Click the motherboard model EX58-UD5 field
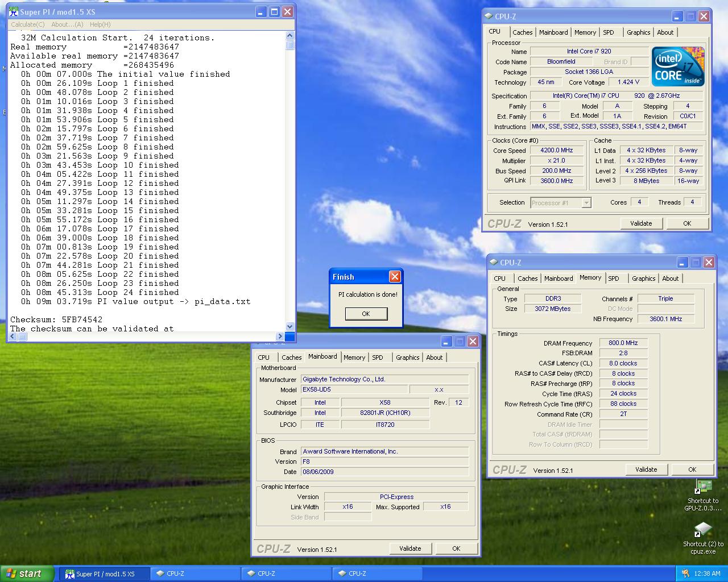728x582 pixels. [354, 390]
